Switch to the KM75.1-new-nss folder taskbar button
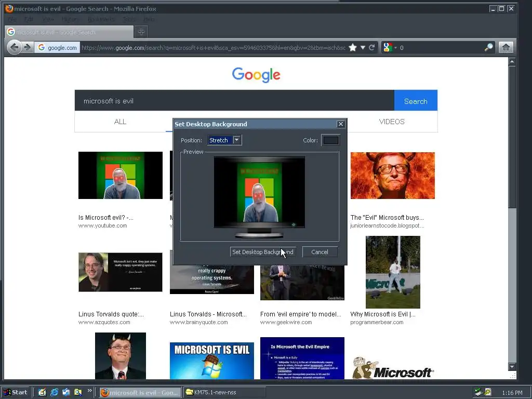532x399 pixels. click(x=224, y=393)
